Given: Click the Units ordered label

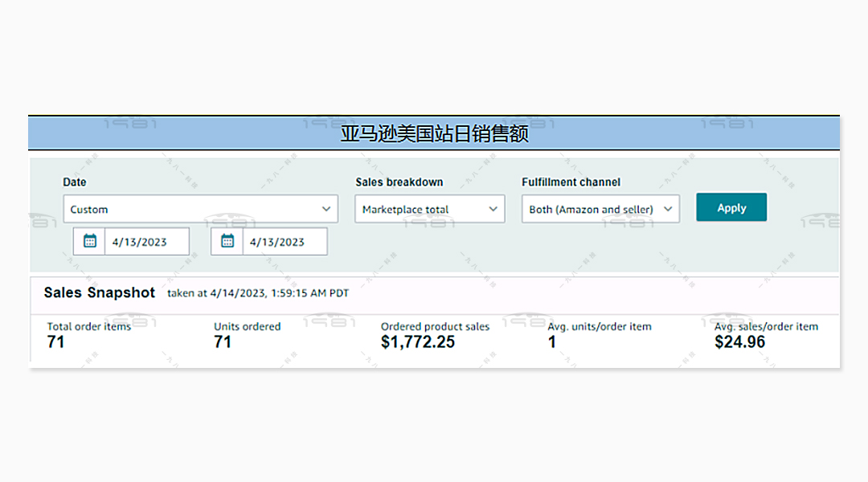Looking at the screenshot, I should (247, 326).
